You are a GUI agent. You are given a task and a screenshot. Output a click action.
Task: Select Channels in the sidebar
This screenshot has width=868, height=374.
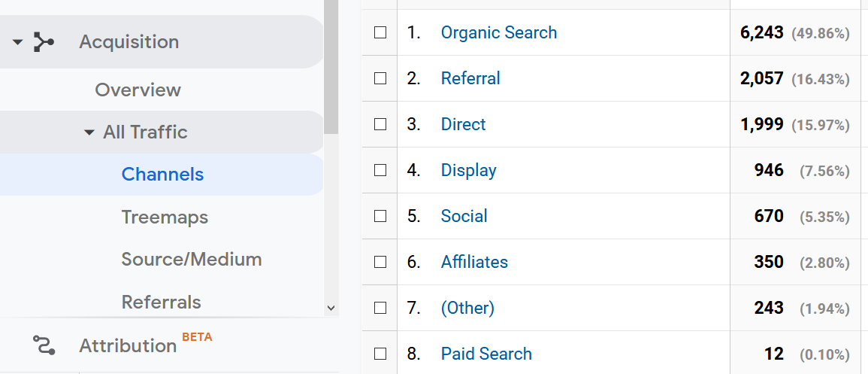[162, 175]
